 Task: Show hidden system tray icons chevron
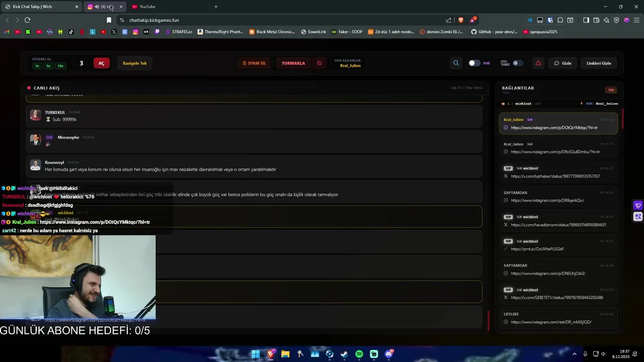click(575, 354)
